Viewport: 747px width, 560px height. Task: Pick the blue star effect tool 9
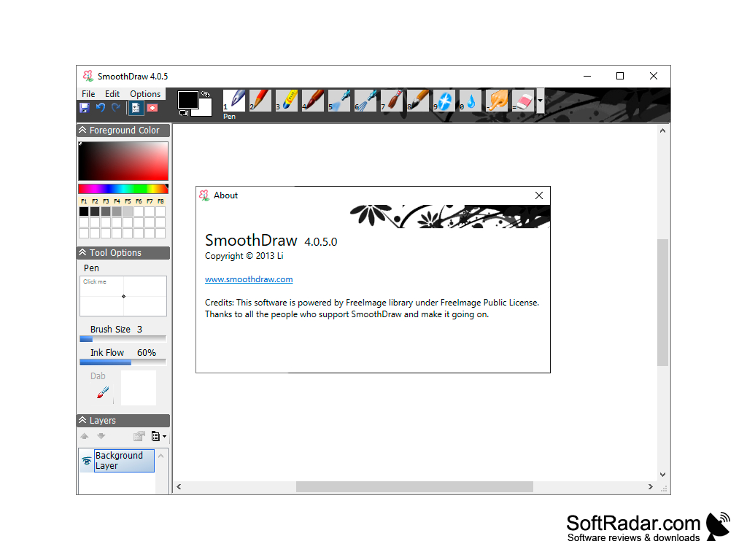(444, 101)
